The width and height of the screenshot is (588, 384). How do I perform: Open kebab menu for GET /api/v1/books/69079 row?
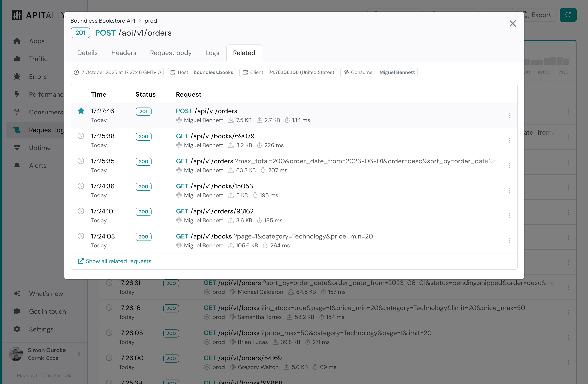pyautogui.click(x=509, y=140)
